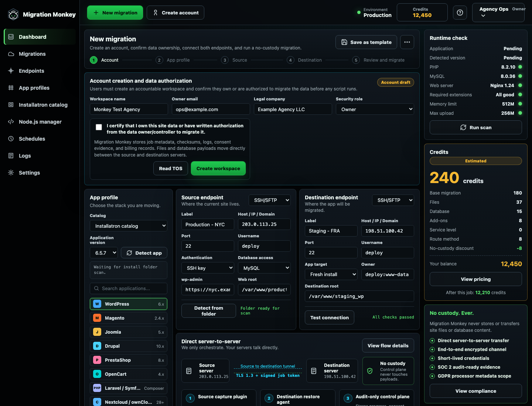Click the Create account button
The width and height of the screenshot is (532, 406).
coord(175,13)
